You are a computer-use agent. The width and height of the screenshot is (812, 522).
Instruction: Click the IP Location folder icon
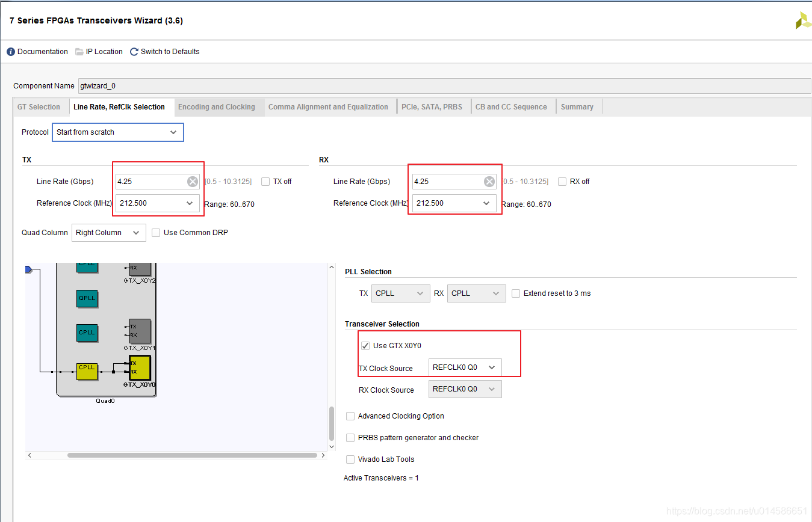pyautogui.click(x=79, y=52)
